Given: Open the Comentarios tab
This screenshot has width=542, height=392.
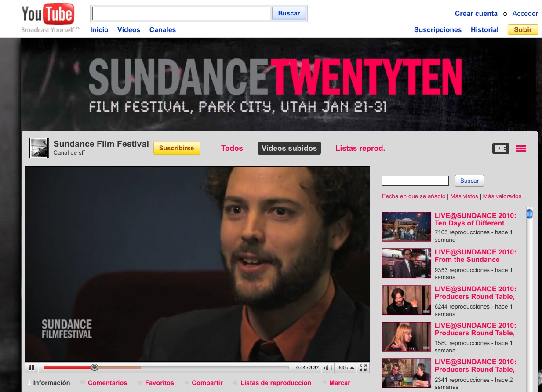Looking at the screenshot, I should pyautogui.click(x=104, y=383).
